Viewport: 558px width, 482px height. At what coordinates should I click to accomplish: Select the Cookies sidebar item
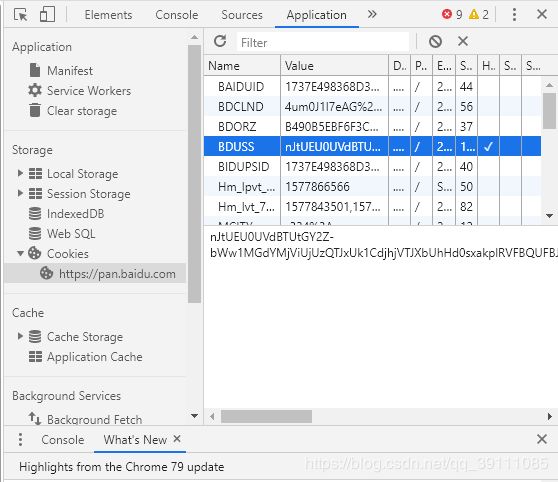[68, 253]
